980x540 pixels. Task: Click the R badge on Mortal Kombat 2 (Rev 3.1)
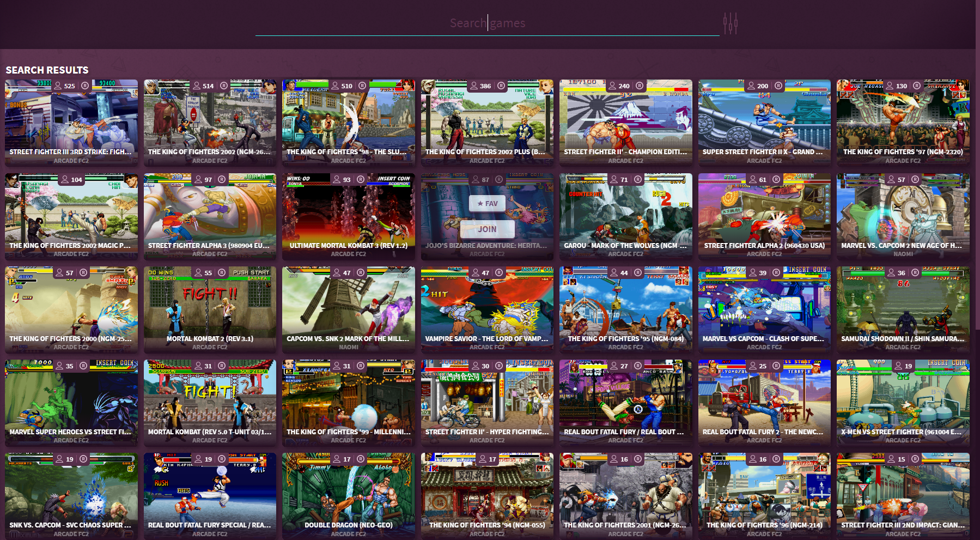tap(222, 273)
